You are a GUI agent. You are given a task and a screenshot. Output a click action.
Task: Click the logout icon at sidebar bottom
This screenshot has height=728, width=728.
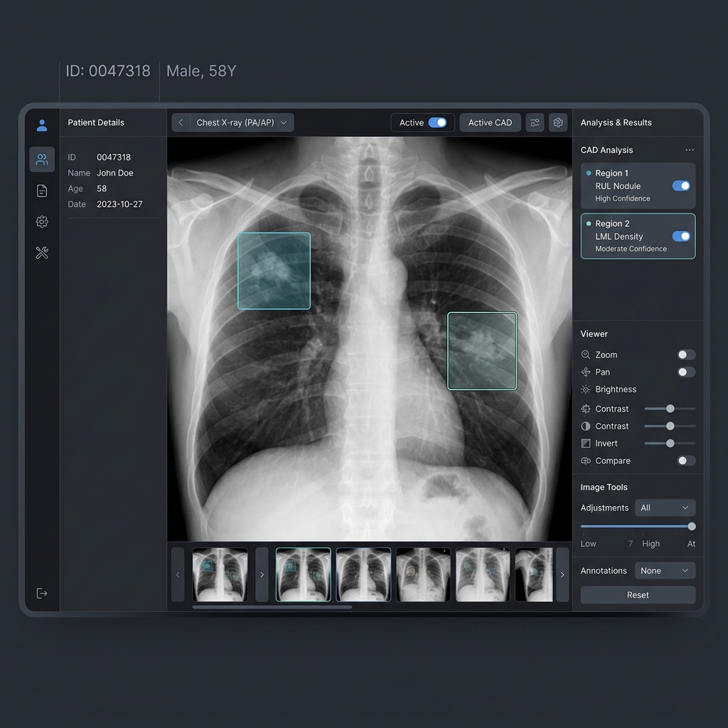click(x=42, y=593)
